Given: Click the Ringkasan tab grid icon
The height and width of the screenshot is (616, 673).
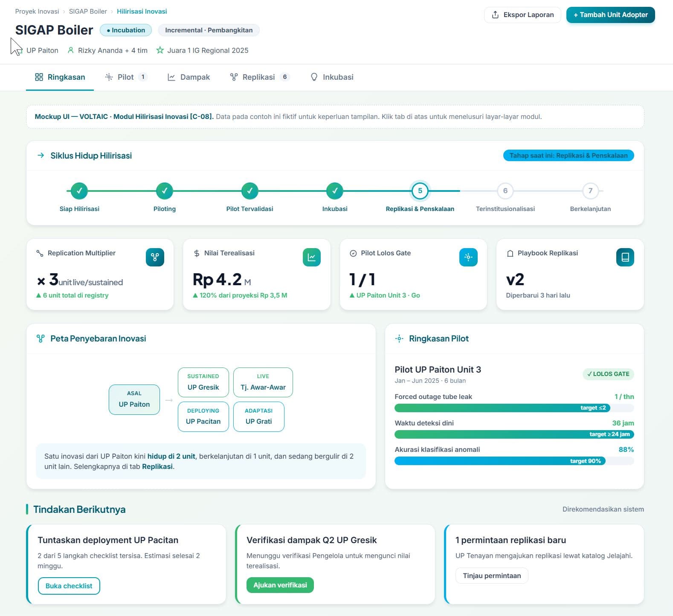Looking at the screenshot, I should coord(39,77).
